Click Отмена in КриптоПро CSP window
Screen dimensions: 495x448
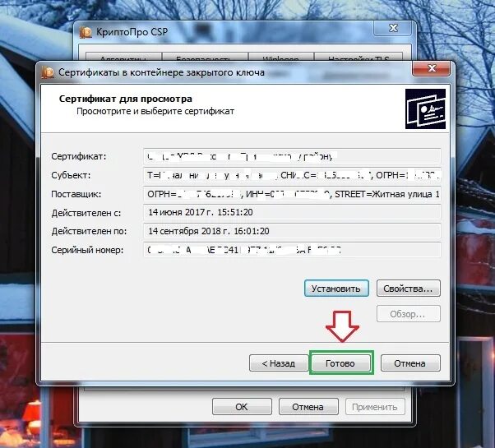308,407
